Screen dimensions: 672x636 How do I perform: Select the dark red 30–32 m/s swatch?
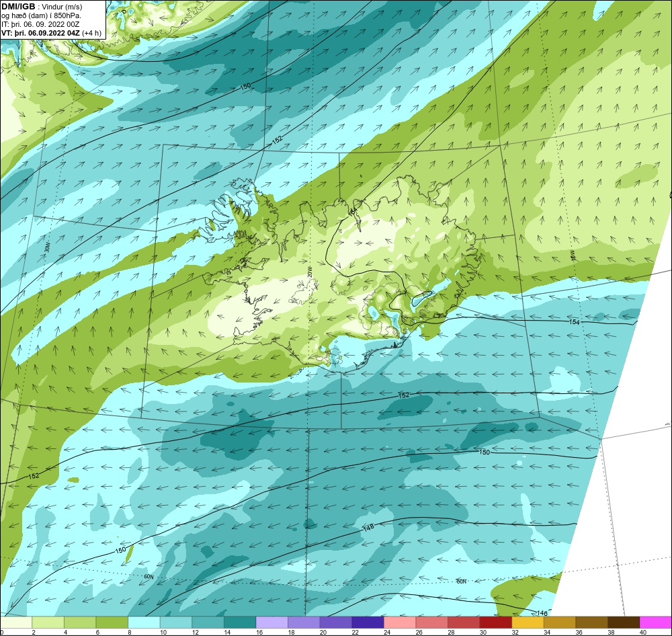pyautogui.click(x=495, y=622)
